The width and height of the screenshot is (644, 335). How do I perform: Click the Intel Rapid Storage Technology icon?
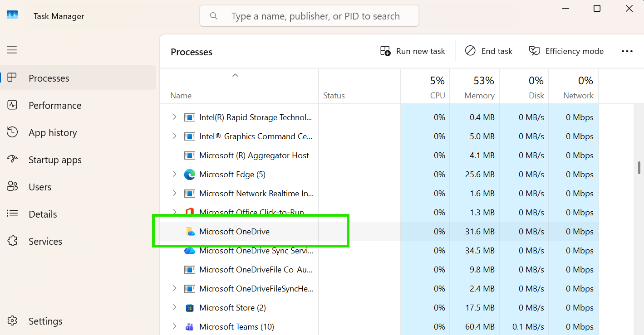(x=190, y=117)
